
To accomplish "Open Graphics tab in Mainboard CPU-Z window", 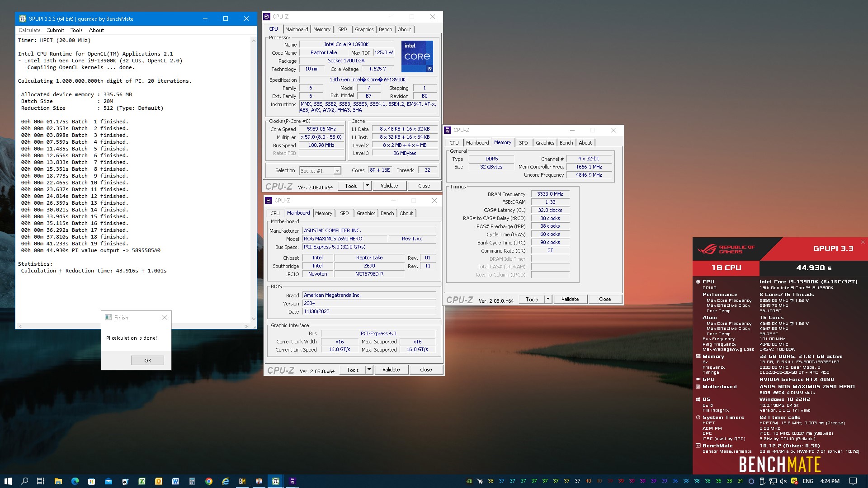I will (x=366, y=213).
